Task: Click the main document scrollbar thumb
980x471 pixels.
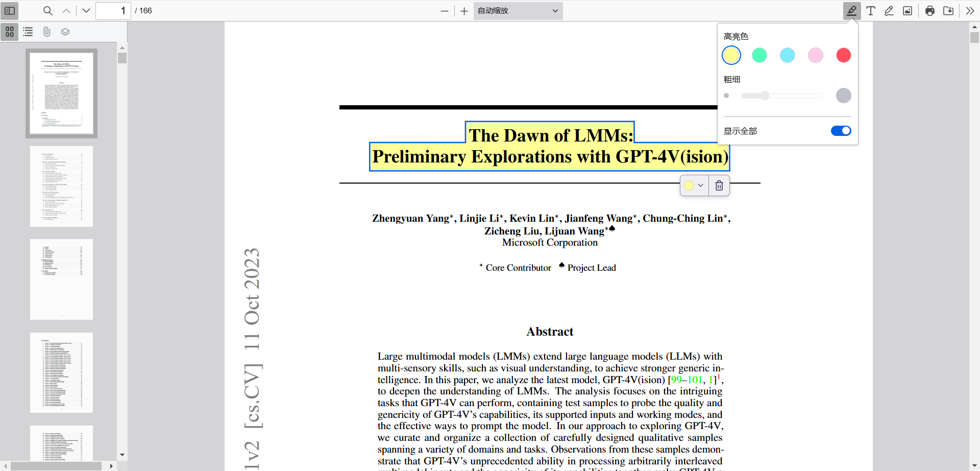Action: 974,38
